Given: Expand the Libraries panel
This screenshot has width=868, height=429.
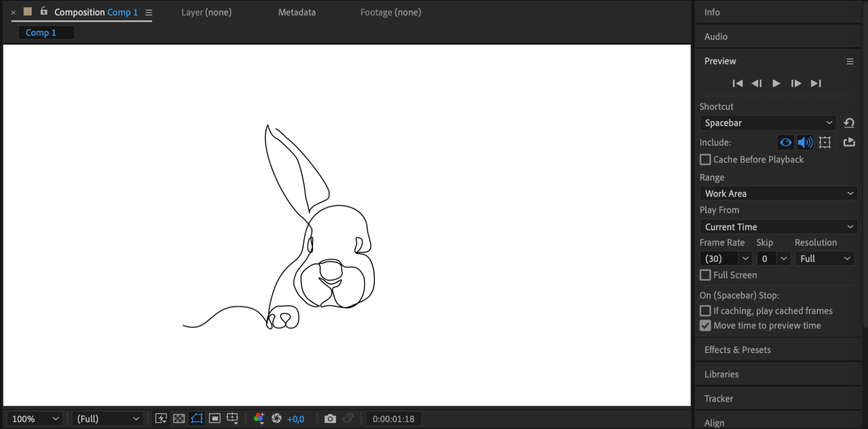Looking at the screenshot, I should (722, 374).
